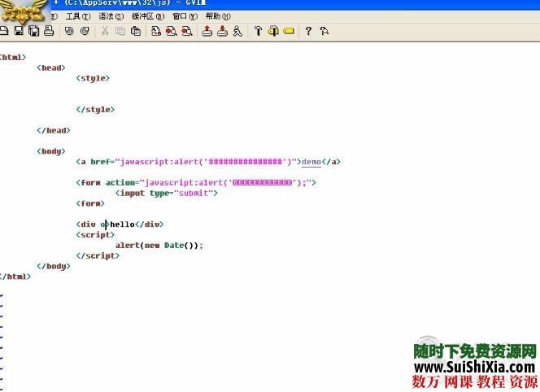Click the Save All files icon

[x=34, y=31]
